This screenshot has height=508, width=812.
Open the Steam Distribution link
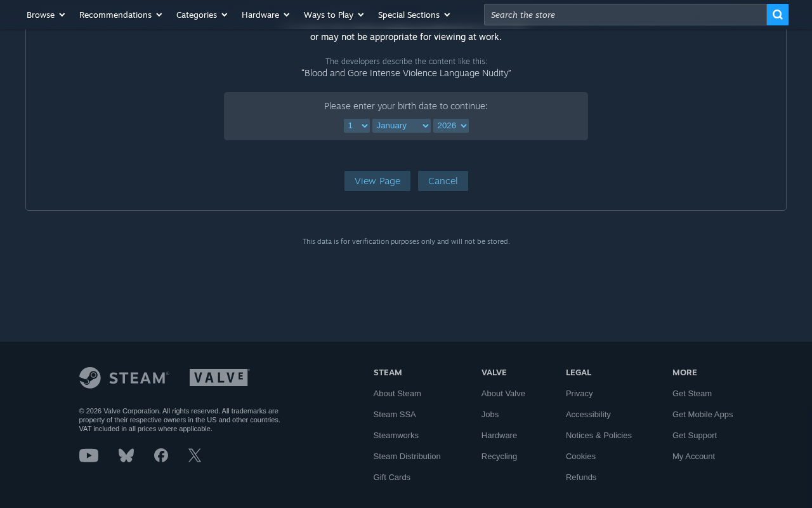click(407, 457)
